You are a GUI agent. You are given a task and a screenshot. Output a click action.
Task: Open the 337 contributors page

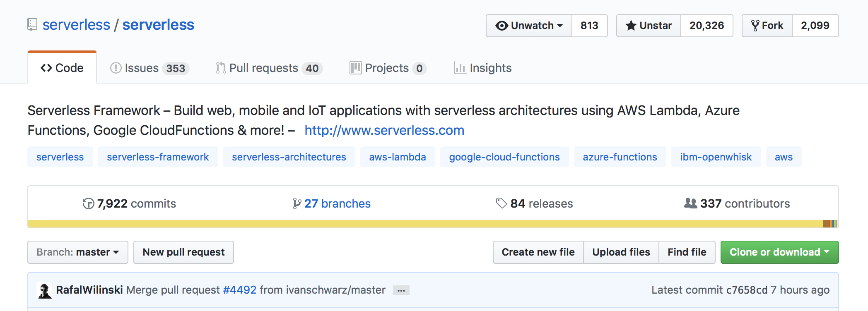click(x=737, y=203)
